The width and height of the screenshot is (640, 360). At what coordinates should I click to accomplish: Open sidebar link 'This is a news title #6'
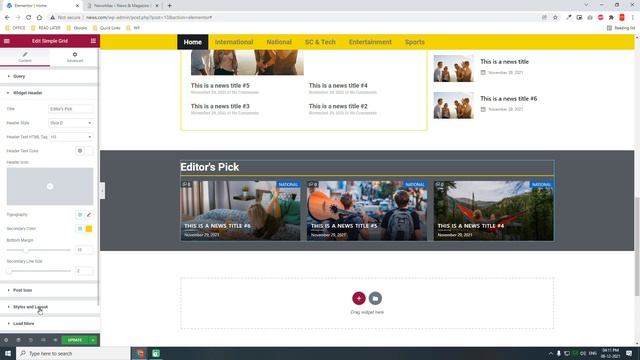pos(509,99)
